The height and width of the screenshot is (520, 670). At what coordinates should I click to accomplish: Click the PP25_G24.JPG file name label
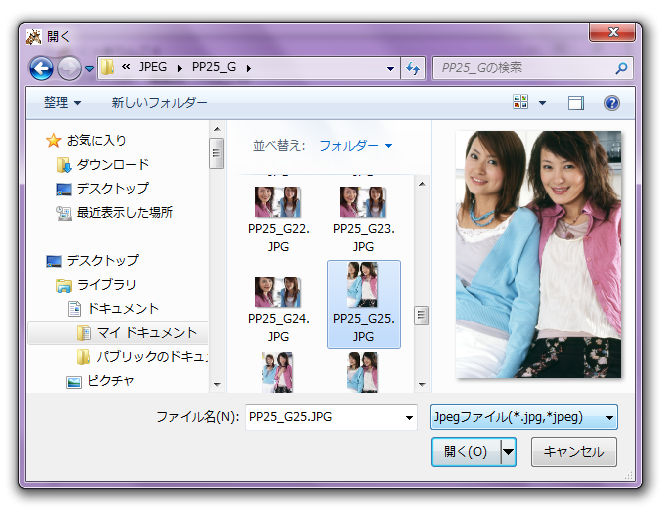(x=279, y=327)
